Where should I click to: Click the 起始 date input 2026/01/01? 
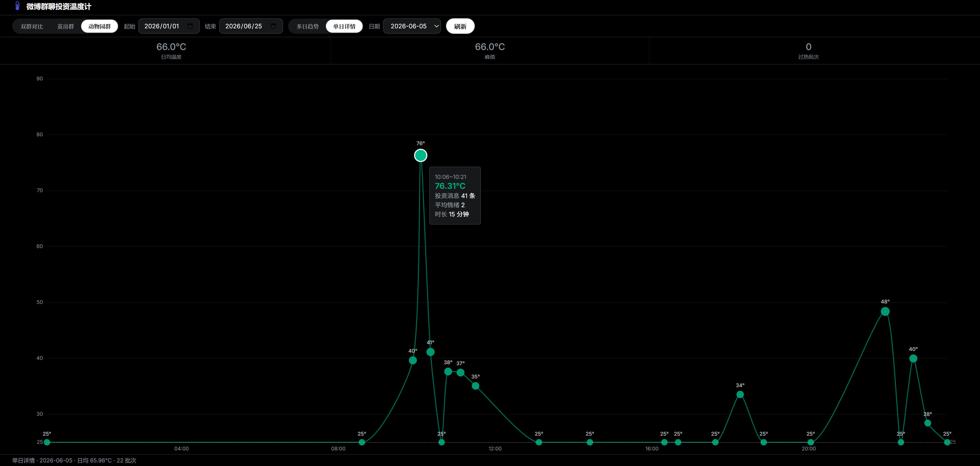(x=169, y=26)
